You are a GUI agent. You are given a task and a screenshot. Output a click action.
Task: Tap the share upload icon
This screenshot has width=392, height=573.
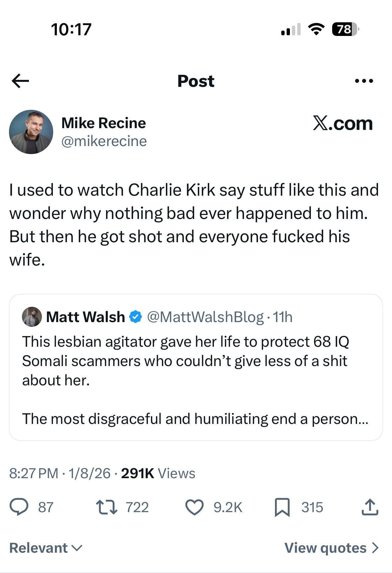(370, 507)
